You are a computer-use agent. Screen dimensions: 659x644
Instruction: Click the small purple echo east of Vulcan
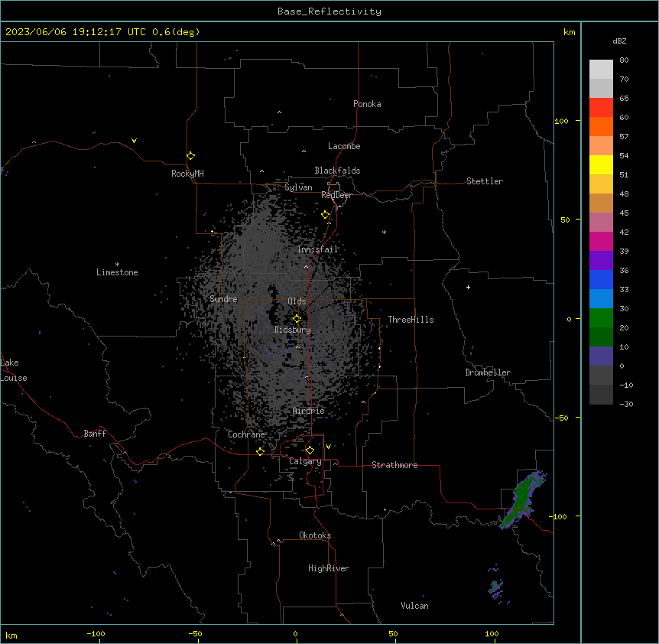pos(497,585)
